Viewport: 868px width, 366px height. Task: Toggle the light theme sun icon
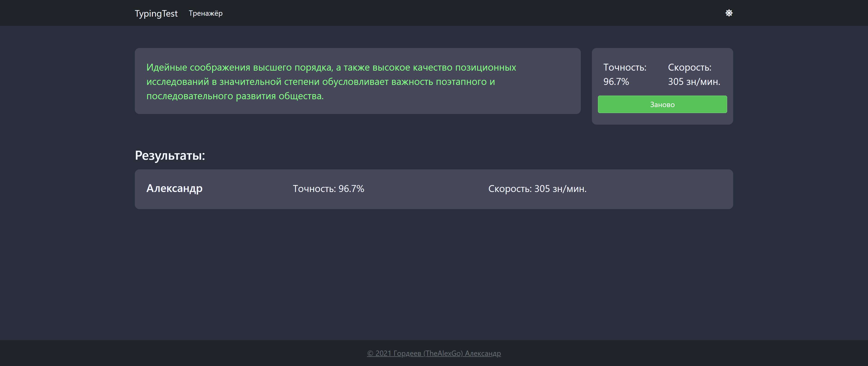pyautogui.click(x=729, y=13)
